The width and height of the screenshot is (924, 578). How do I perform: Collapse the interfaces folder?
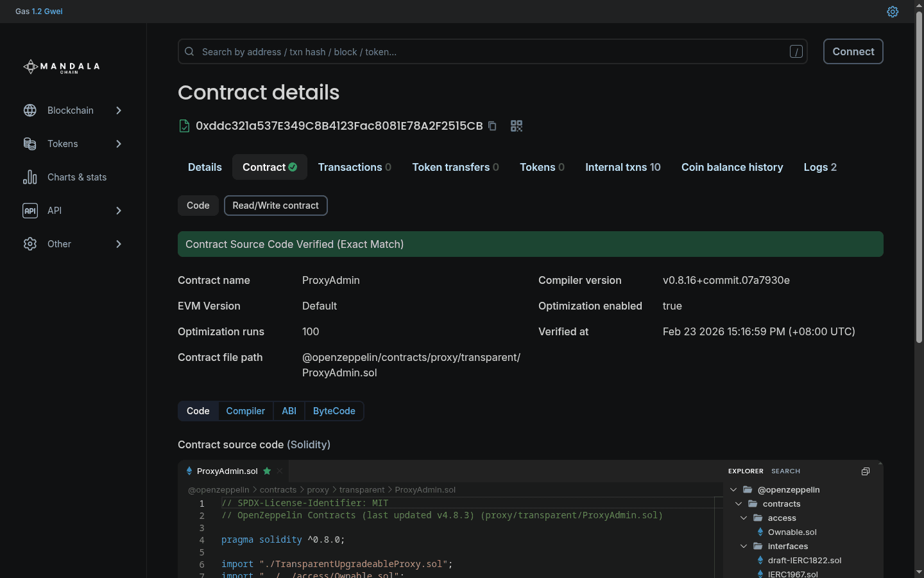coord(744,546)
